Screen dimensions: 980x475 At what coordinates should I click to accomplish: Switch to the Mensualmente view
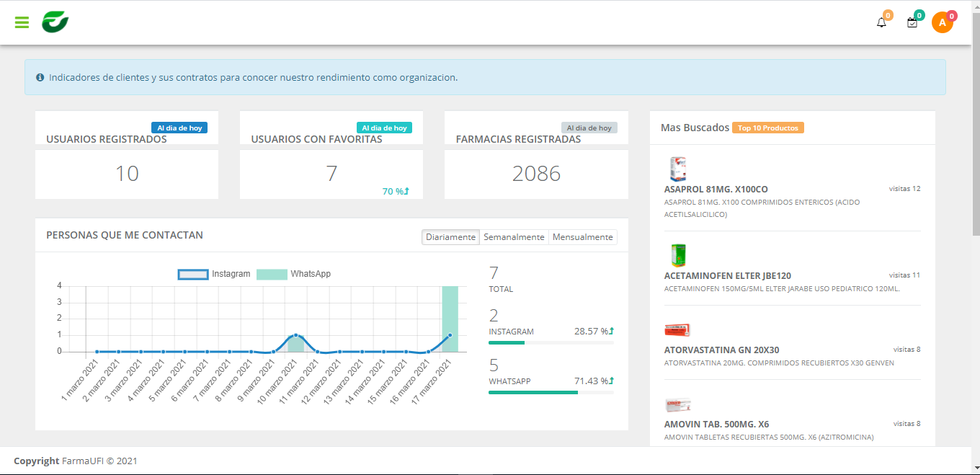582,237
